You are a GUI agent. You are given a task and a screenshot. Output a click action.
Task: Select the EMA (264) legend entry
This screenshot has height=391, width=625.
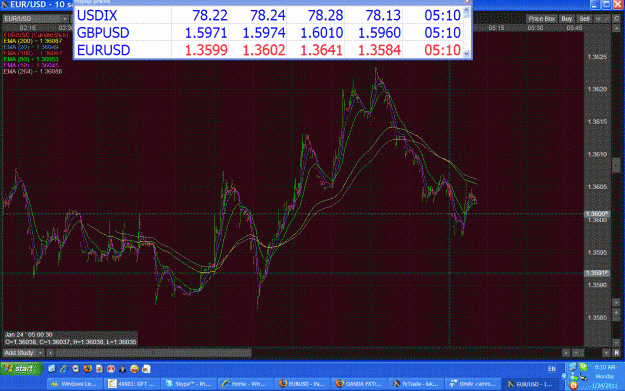pos(33,71)
